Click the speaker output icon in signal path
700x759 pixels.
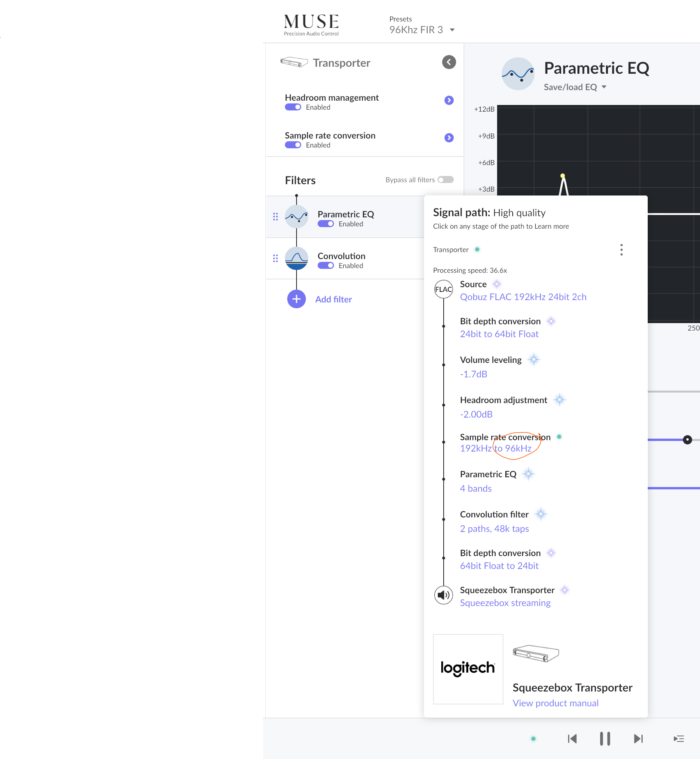pos(444,595)
